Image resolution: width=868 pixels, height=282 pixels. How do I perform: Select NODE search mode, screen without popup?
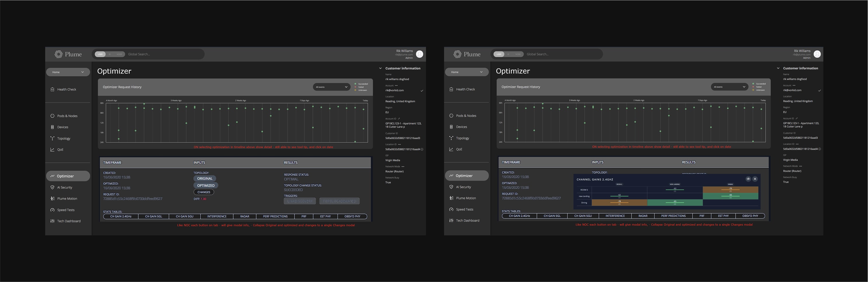(119, 54)
